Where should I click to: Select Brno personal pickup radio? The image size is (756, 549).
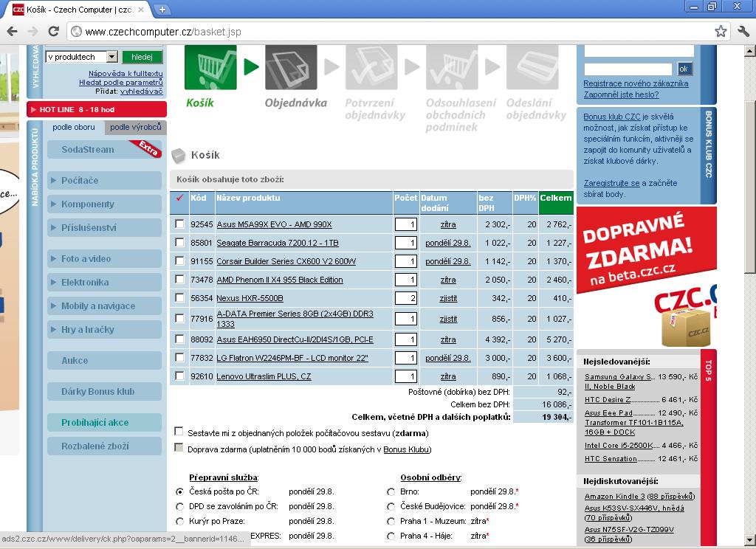pyautogui.click(x=391, y=491)
